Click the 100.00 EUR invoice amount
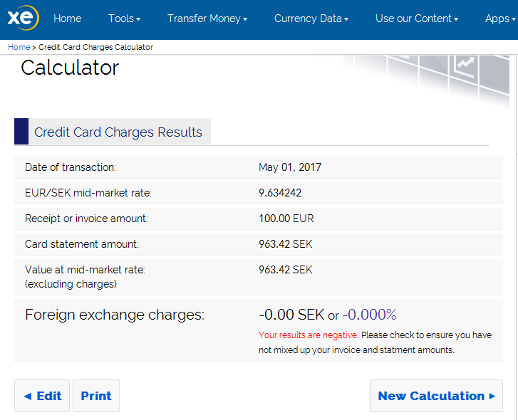The image size is (518, 420). pyautogui.click(x=286, y=219)
